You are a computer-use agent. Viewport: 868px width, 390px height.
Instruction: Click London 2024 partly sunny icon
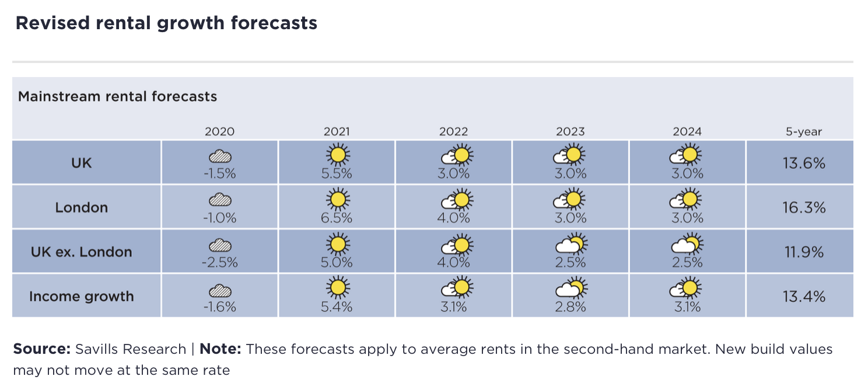(687, 200)
